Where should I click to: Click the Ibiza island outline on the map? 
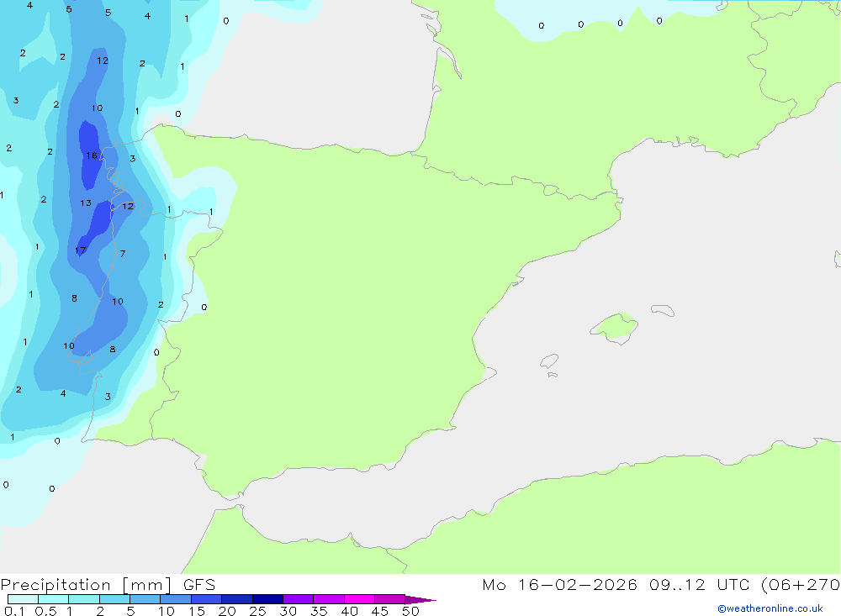[x=549, y=361]
